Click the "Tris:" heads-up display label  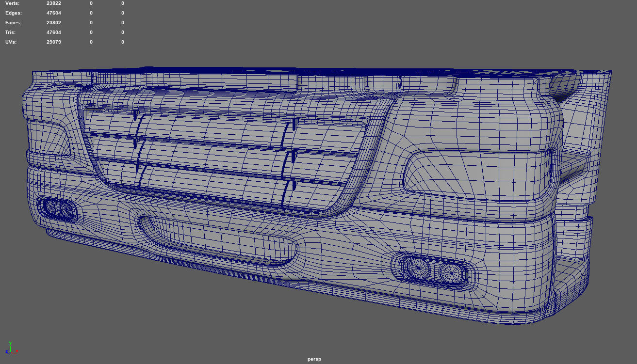click(11, 32)
